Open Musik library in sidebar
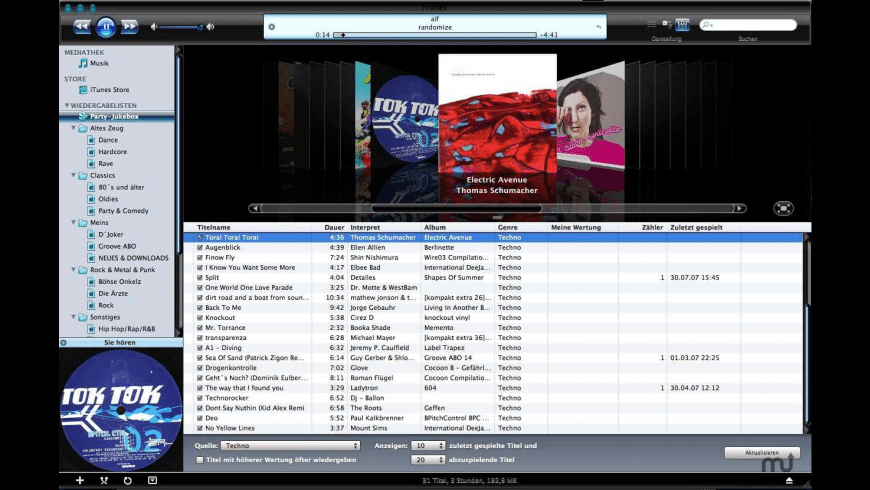The height and width of the screenshot is (490, 870). click(x=99, y=63)
